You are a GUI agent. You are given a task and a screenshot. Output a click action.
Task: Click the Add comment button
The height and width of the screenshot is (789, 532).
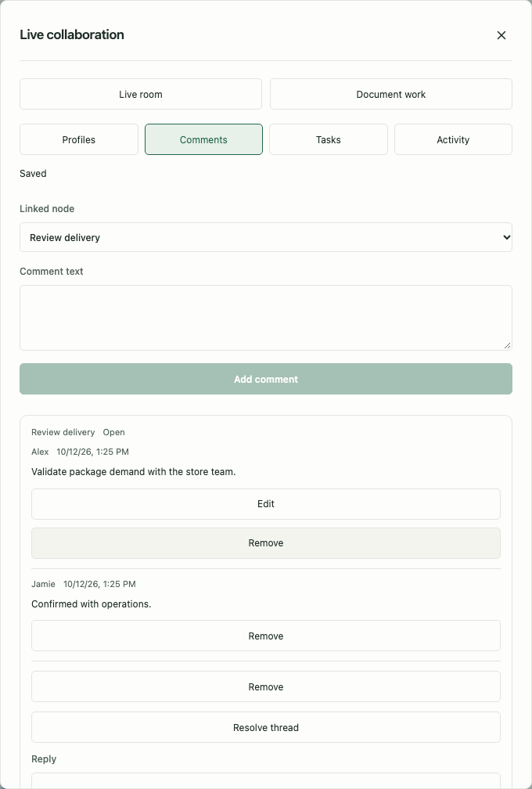[x=266, y=379]
